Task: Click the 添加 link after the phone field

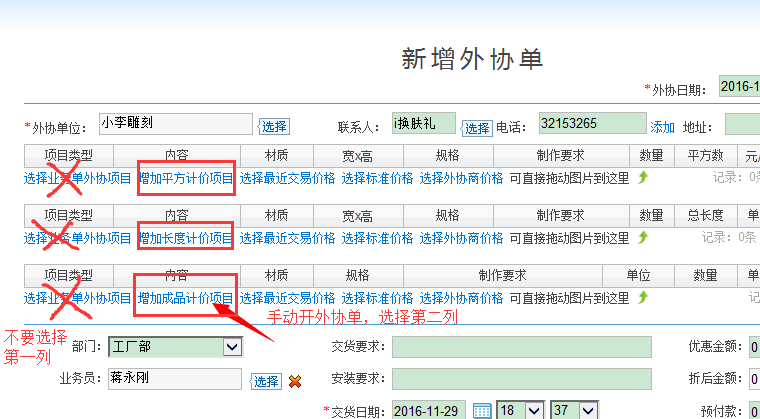Action: (x=662, y=127)
